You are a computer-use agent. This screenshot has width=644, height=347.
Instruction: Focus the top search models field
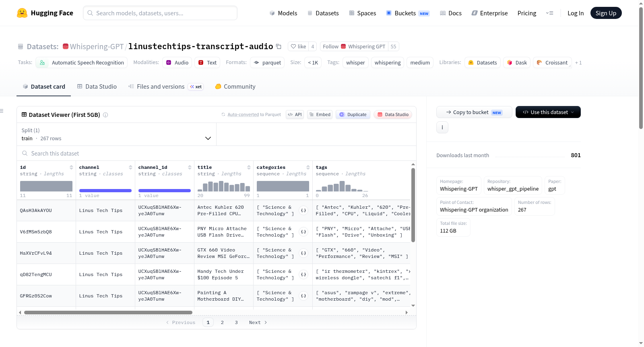point(160,13)
